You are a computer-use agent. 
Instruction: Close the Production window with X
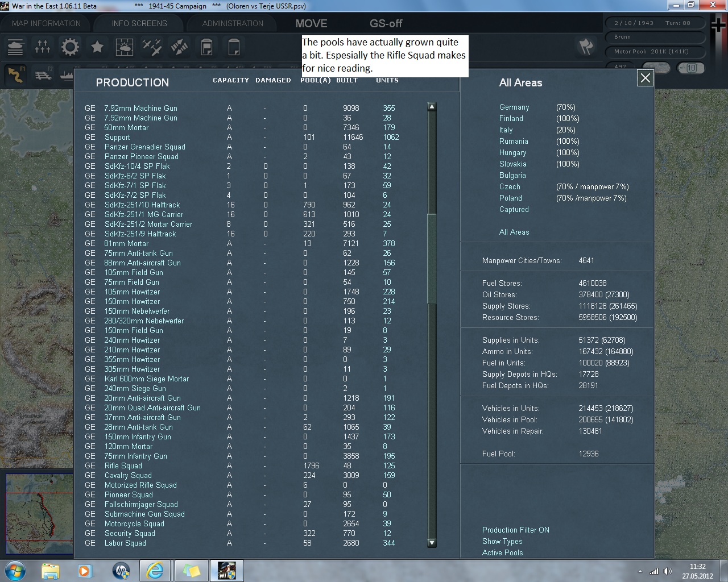(x=645, y=78)
